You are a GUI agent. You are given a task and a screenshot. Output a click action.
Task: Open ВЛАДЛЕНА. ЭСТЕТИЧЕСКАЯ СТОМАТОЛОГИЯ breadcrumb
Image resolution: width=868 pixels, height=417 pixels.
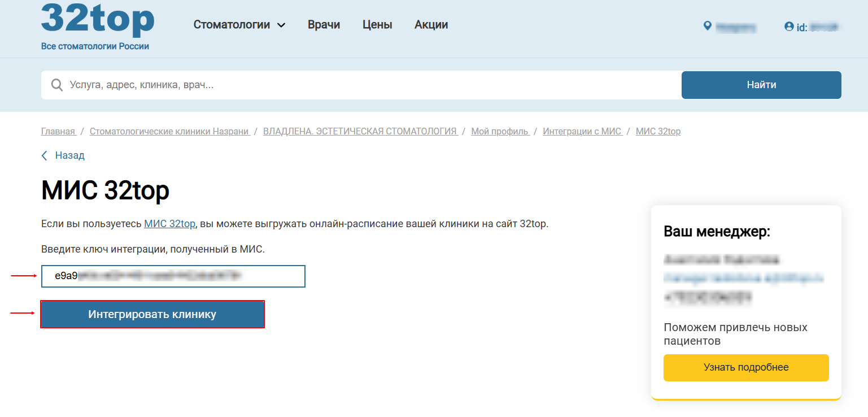click(360, 131)
